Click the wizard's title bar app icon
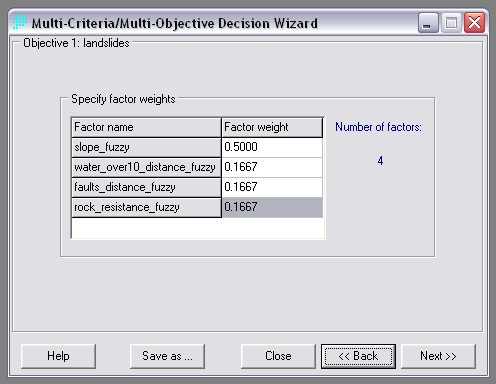This screenshot has width=496, height=384. coord(20,22)
